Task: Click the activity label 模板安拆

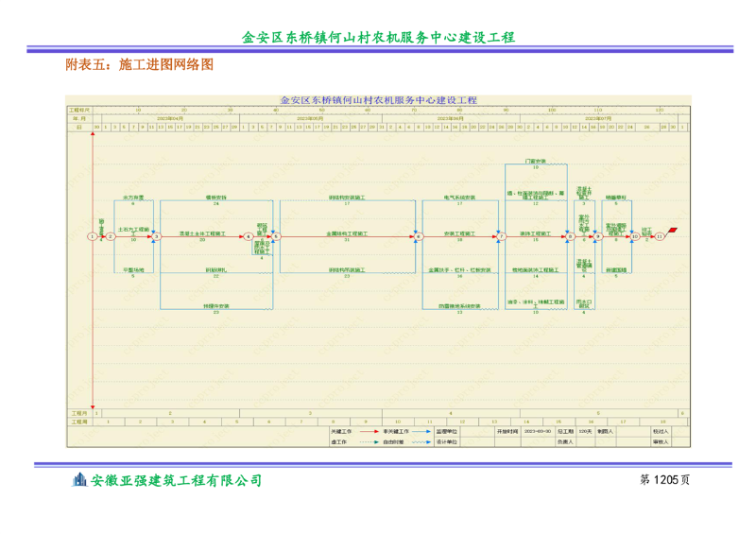Action: click(216, 198)
